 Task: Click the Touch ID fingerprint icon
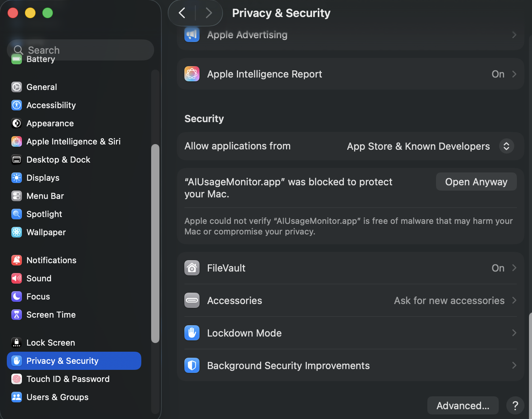17,379
